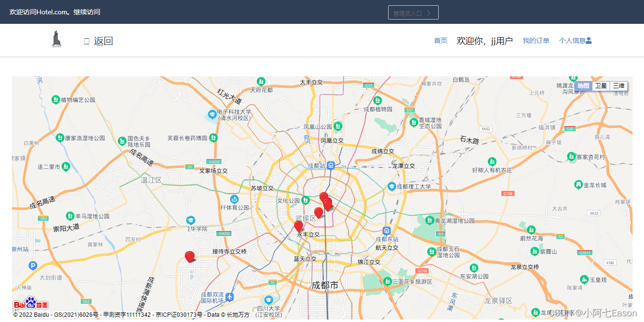Image resolution: width=644 pixels, height=322 pixels.
Task: Click the 国色天乡陆地乐园 icon
Action: [x=122, y=141]
